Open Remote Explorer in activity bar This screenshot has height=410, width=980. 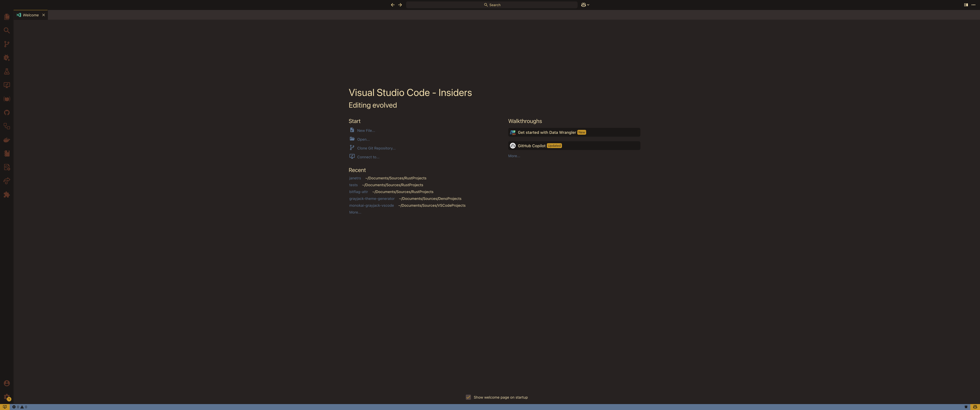click(6, 85)
